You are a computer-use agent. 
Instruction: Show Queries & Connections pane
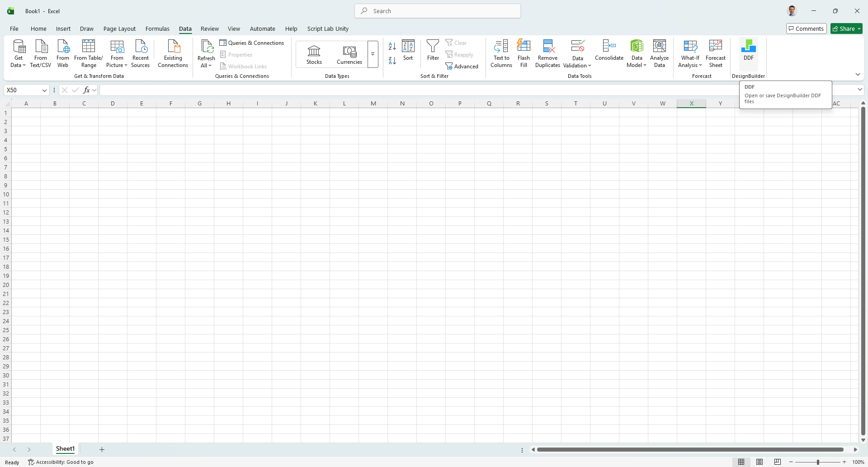(252, 43)
